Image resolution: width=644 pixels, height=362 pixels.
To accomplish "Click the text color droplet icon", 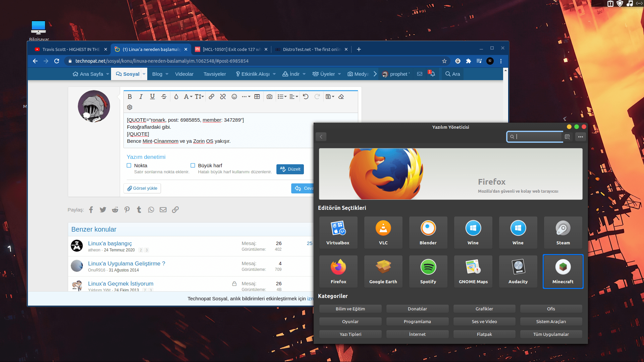I will pos(176,97).
